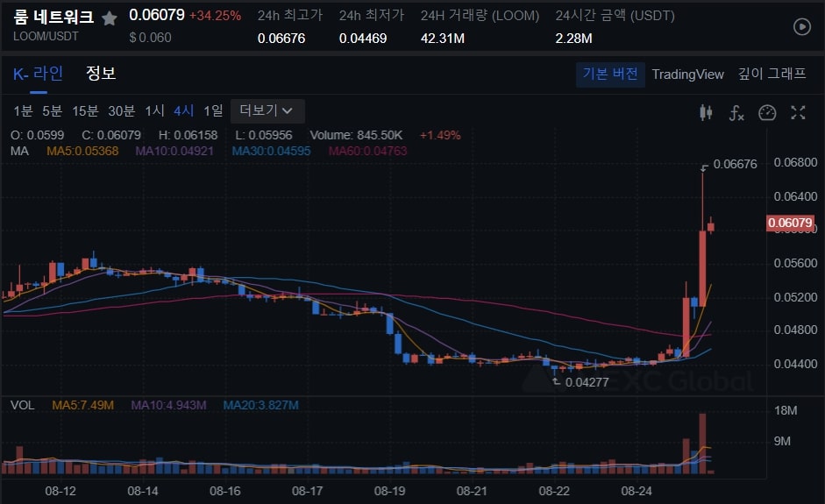The image size is (825, 504).
Task: Click the volume MA5:7.49M label
Action: click(82, 406)
